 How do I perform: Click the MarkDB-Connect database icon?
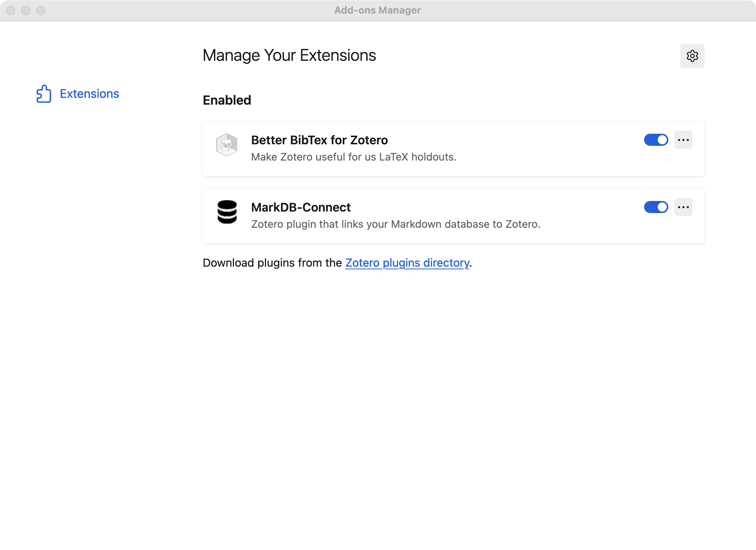227,212
